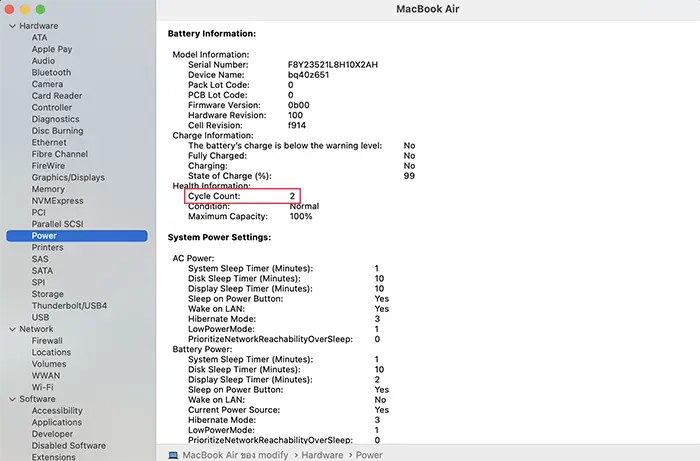Image resolution: width=700 pixels, height=461 pixels.
Task: Open Disabled Software entry
Action: [x=69, y=445]
